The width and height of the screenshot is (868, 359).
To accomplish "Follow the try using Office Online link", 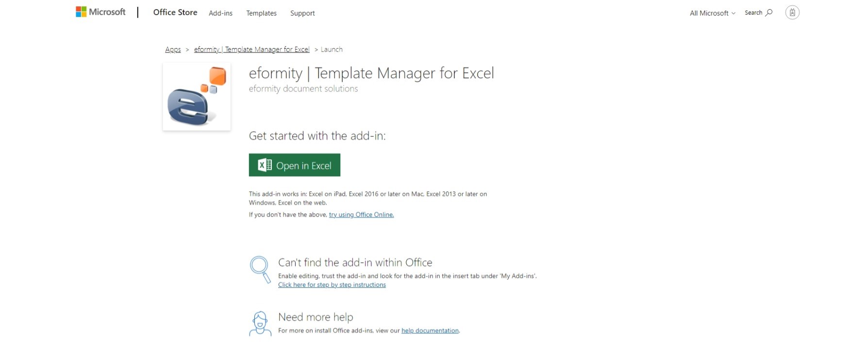I will point(361,214).
